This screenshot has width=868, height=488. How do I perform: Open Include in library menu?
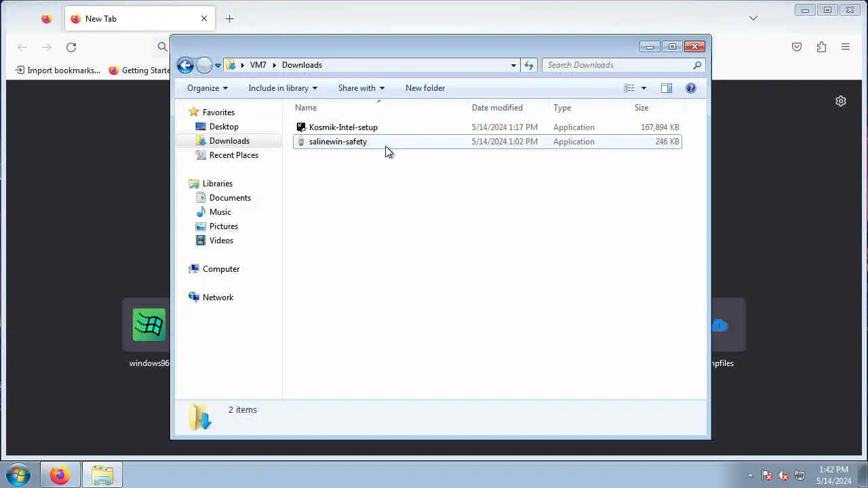coord(283,88)
